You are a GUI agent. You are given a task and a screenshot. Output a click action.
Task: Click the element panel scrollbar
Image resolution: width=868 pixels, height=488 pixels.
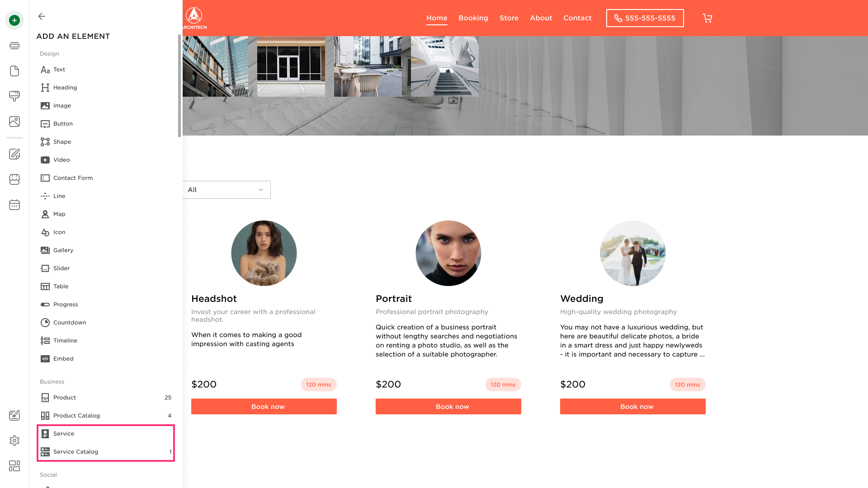coord(179,86)
